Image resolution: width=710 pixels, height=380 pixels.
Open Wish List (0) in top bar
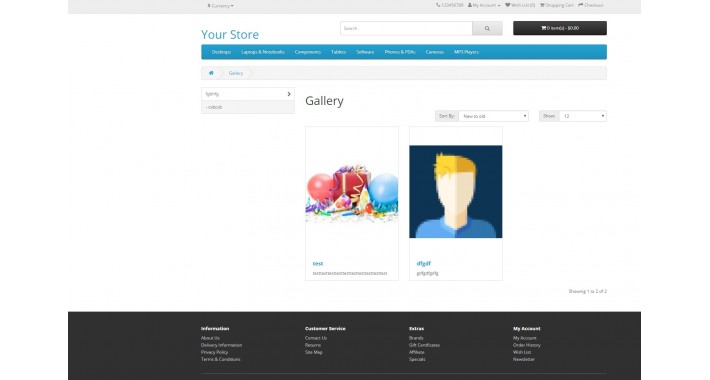point(520,5)
